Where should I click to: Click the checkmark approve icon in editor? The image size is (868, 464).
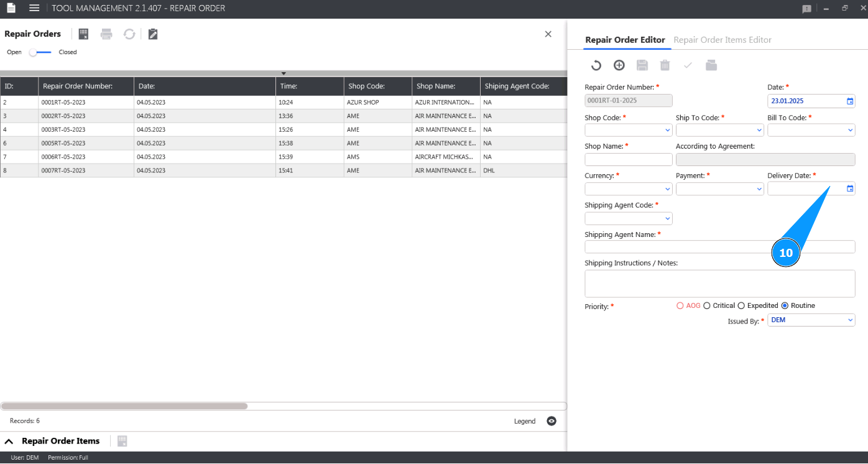click(x=688, y=65)
